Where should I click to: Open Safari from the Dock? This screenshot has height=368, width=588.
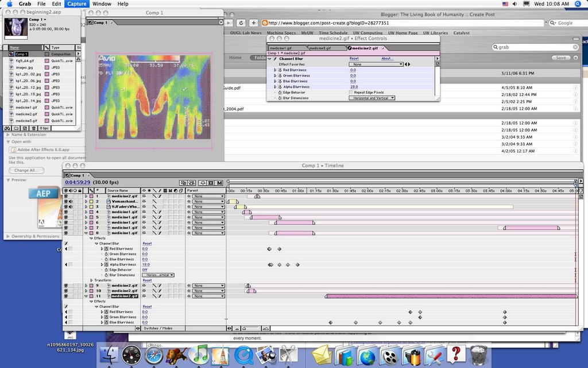(x=154, y=355)
